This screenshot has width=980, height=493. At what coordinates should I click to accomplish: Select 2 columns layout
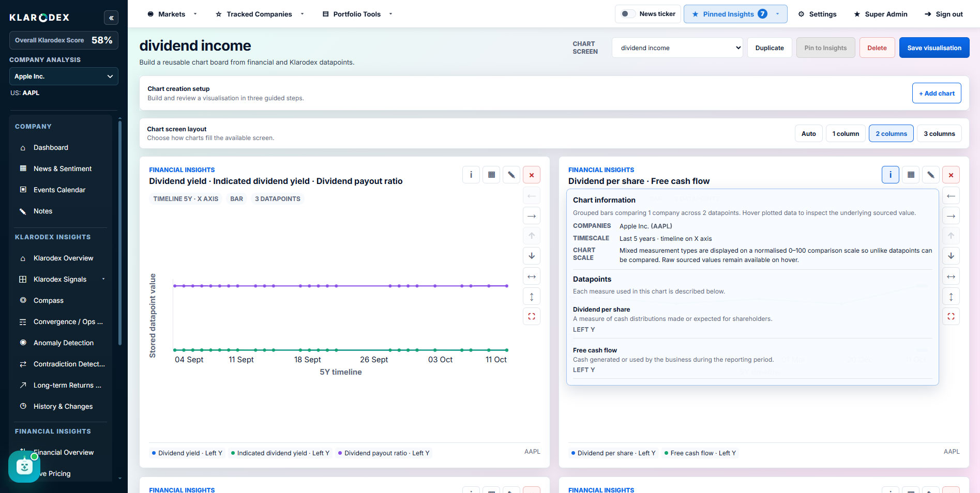(x=891, y=133)
